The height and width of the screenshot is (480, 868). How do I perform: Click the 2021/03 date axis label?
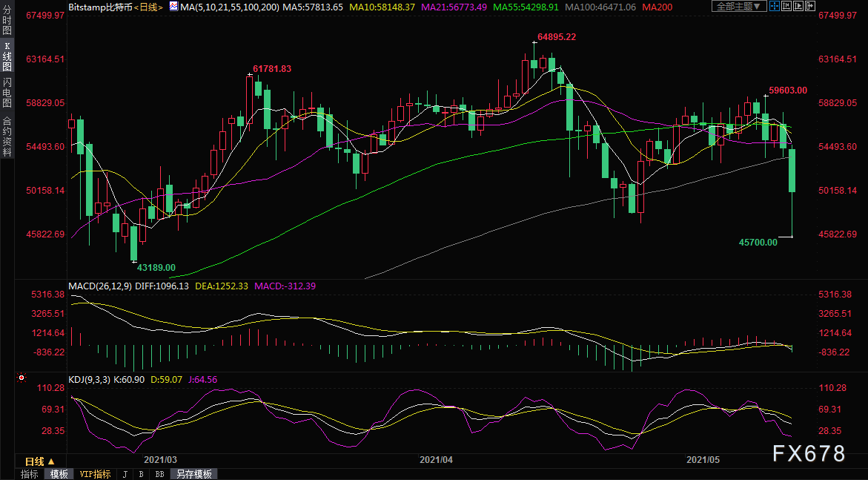[161, 459]
